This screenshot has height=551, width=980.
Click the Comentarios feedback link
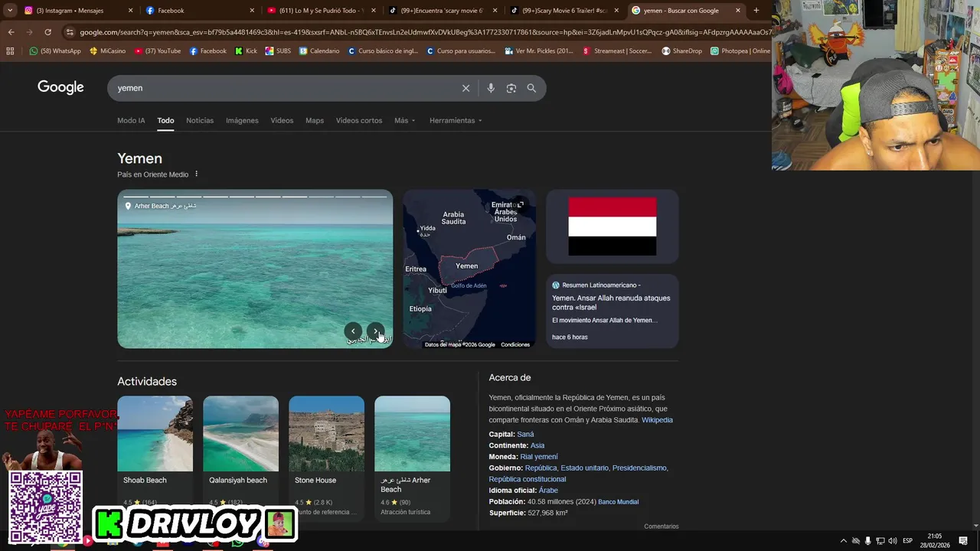(661, 527)
